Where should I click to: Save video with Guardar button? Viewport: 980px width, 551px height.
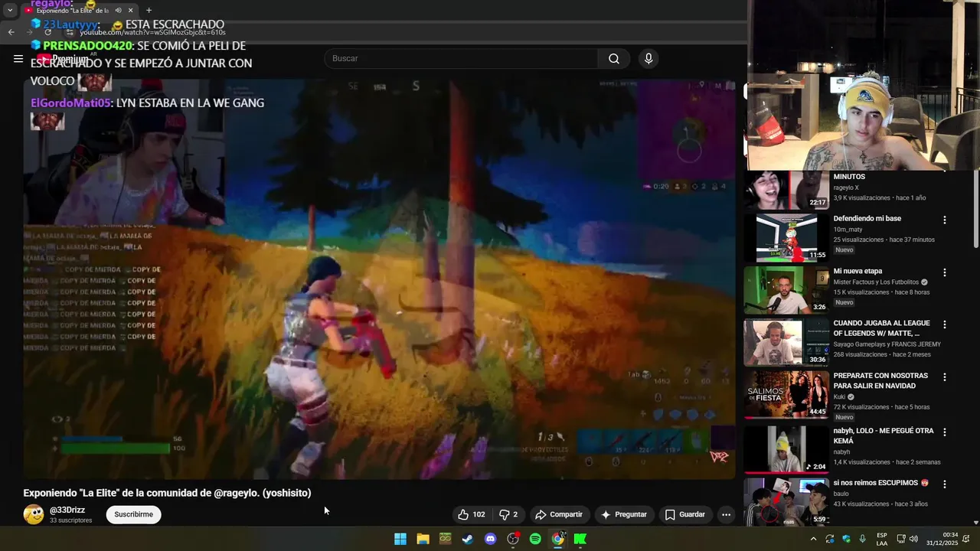click(684, 514)
